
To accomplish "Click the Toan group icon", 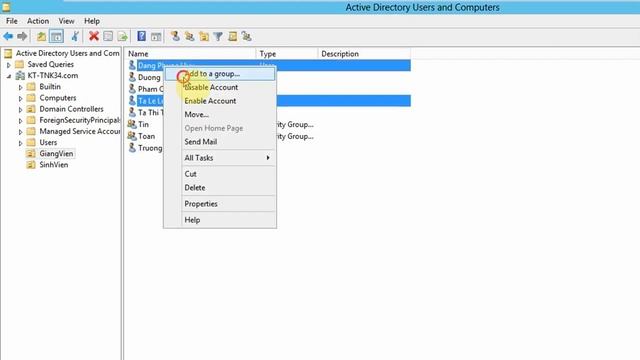I will tap(131, 136).
